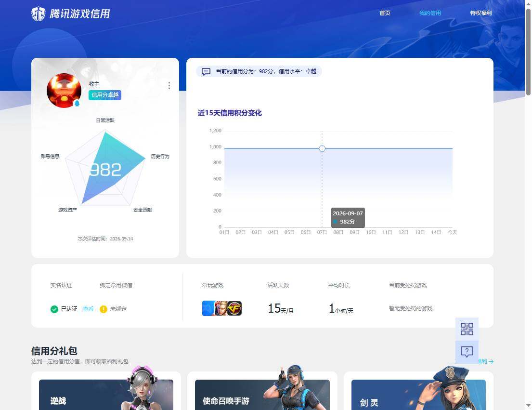Click the 近15天信用积分变化 heading
Viewport: 532px width, 410px height.
230,113
